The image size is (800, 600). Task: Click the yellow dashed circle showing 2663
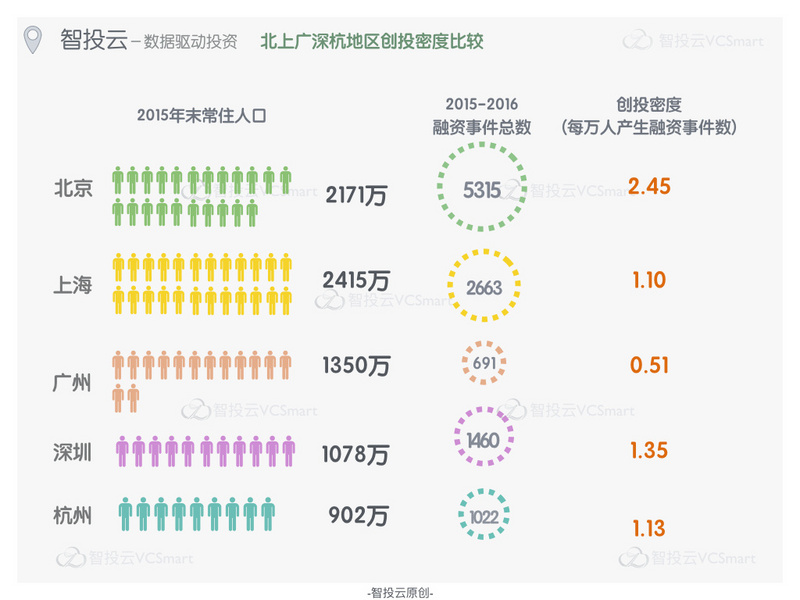click(484, 286)
